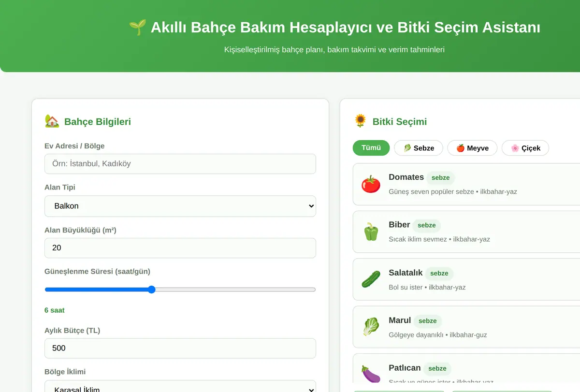Click the tomato icon on Domates card
580x392 pixels.
tap(371, 184)
